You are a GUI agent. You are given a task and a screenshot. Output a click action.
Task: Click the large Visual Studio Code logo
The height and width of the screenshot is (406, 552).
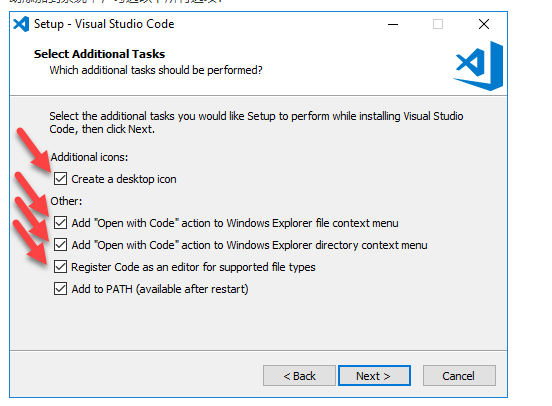tap(478, 66)
